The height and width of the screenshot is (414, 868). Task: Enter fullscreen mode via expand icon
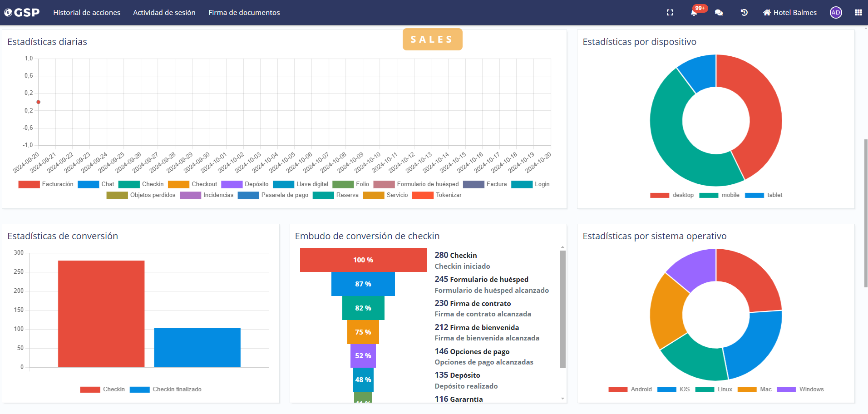[670, 13]
